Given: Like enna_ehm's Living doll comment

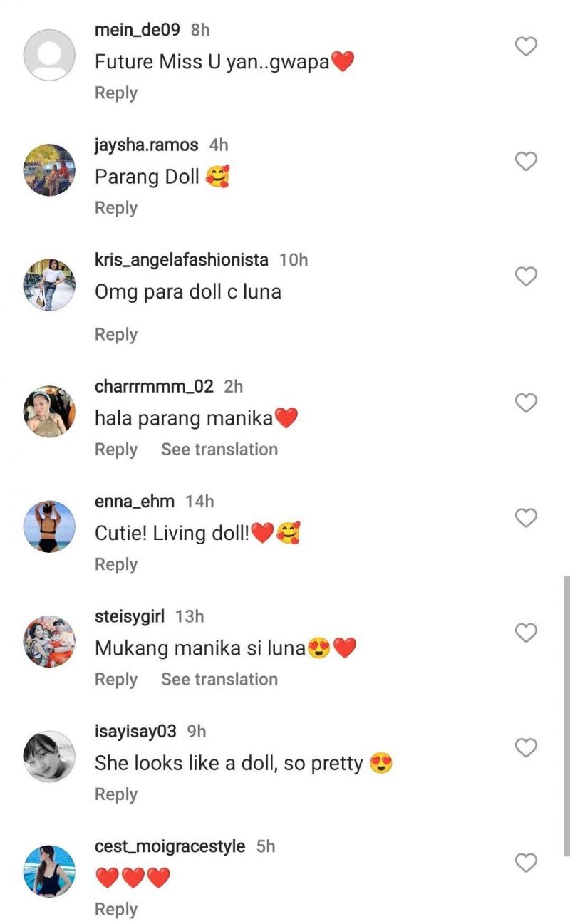Looking at the screenshot, I should point(526,518).
